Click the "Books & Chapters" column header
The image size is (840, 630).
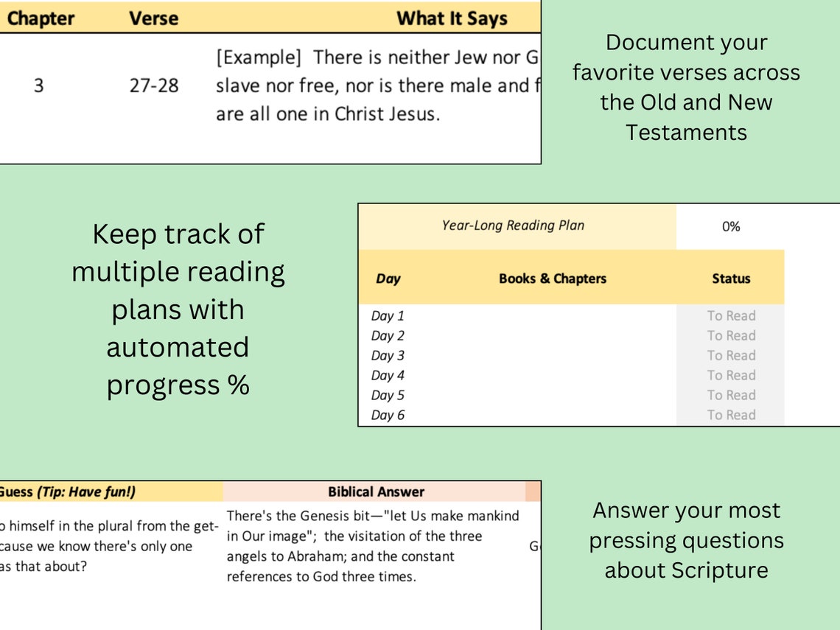pos(553,279)
